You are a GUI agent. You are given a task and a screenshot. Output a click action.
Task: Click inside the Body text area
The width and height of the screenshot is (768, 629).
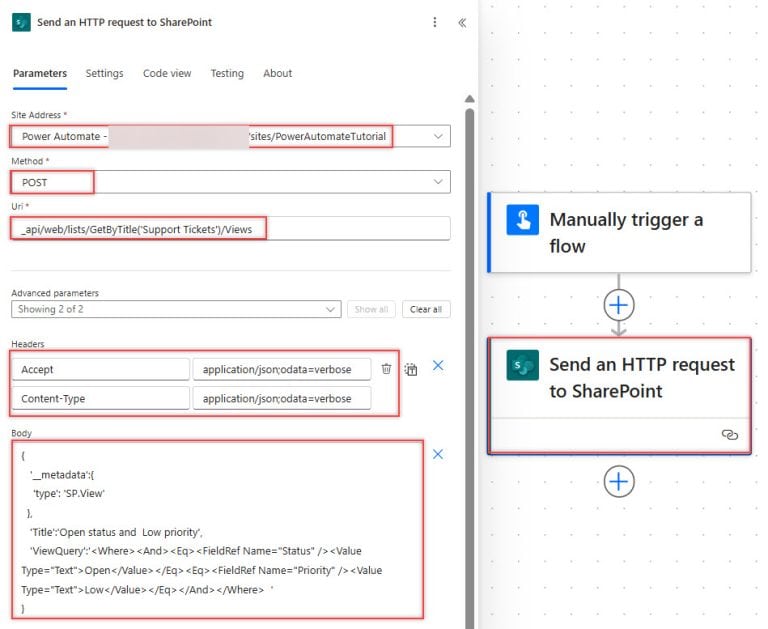click(x=217, y=529)
